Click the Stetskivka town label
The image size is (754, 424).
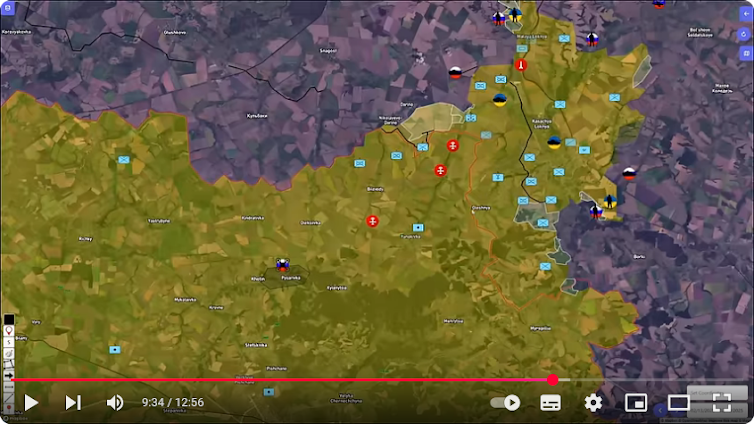[256, 345]
